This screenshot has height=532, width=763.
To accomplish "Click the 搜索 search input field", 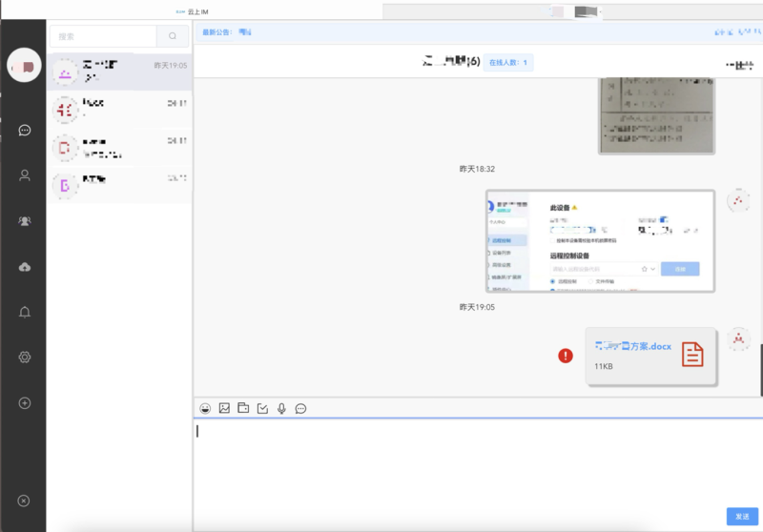I will pos(103,36).
